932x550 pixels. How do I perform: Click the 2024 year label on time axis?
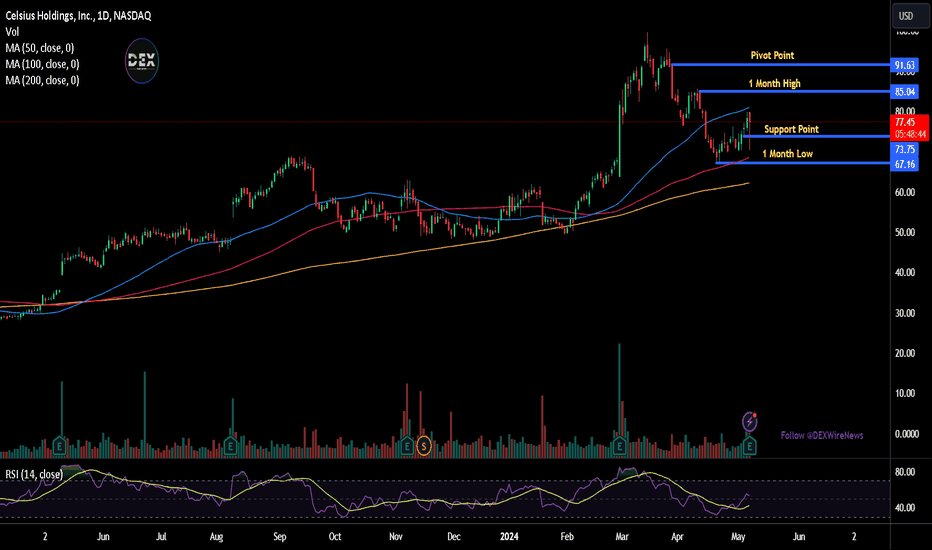(509, 536)
